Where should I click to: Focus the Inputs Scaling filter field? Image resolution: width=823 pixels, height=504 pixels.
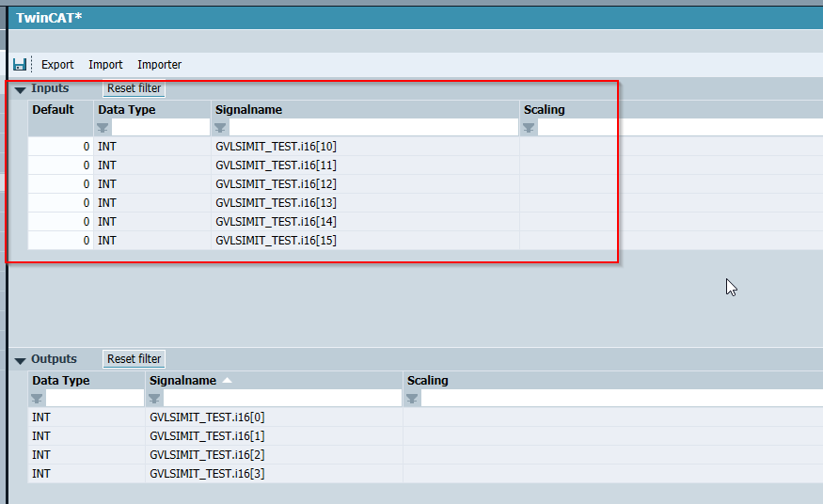[680, 128]
